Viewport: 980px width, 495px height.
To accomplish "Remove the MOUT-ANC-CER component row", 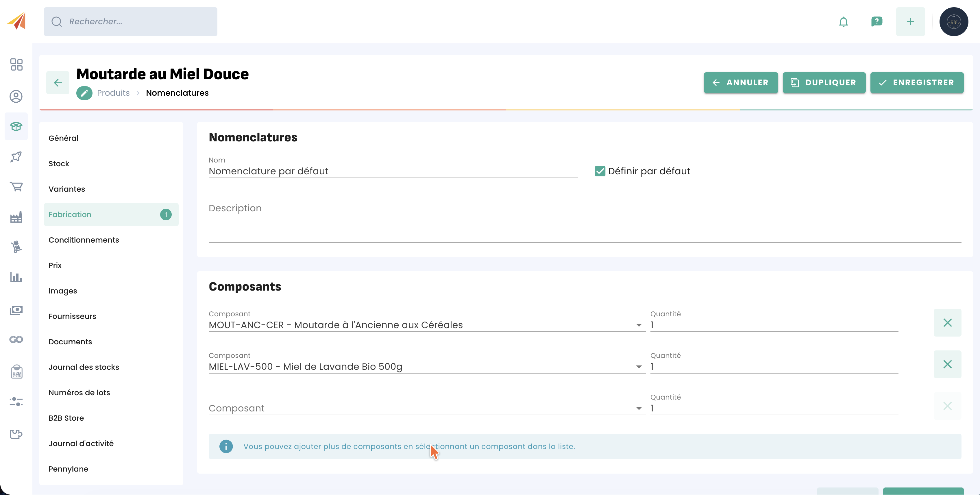I will 947,323.
